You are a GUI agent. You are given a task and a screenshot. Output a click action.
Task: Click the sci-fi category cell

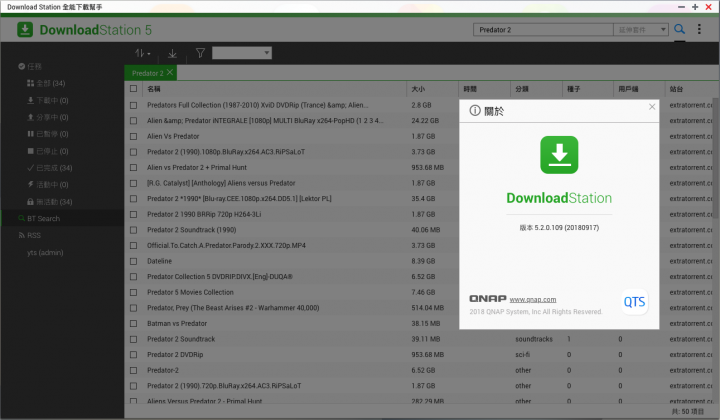522,354
